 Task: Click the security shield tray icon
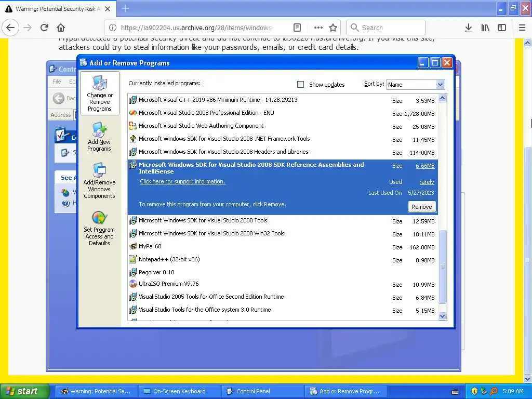474,391
